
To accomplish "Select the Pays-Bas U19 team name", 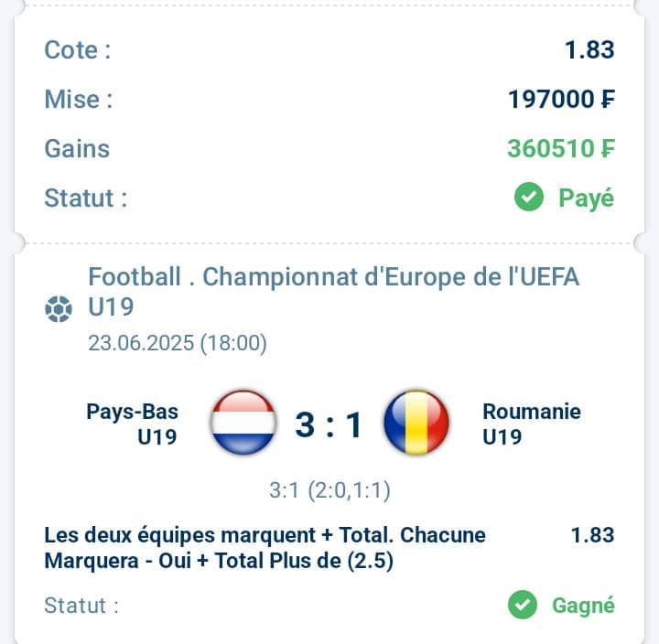I will click(x=133, y=424).
